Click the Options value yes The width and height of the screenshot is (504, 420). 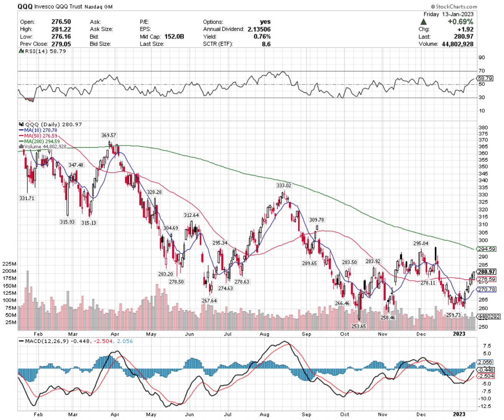coord(265,22)
